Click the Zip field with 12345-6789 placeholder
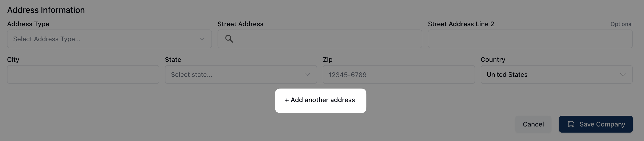644x141 pixels. [398, 75]
